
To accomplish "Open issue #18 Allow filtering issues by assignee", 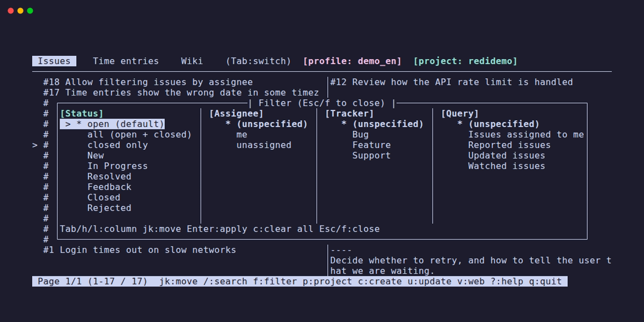I will tap(148, 82).
